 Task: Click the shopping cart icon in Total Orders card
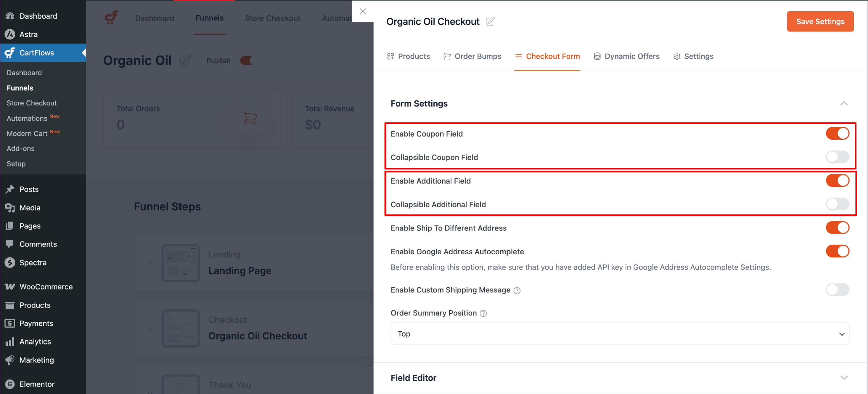[250, 118]
